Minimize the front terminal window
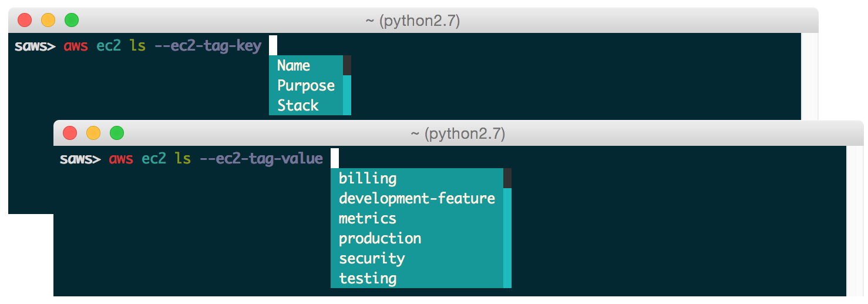 pyautogui.click(x=93, y=133)
